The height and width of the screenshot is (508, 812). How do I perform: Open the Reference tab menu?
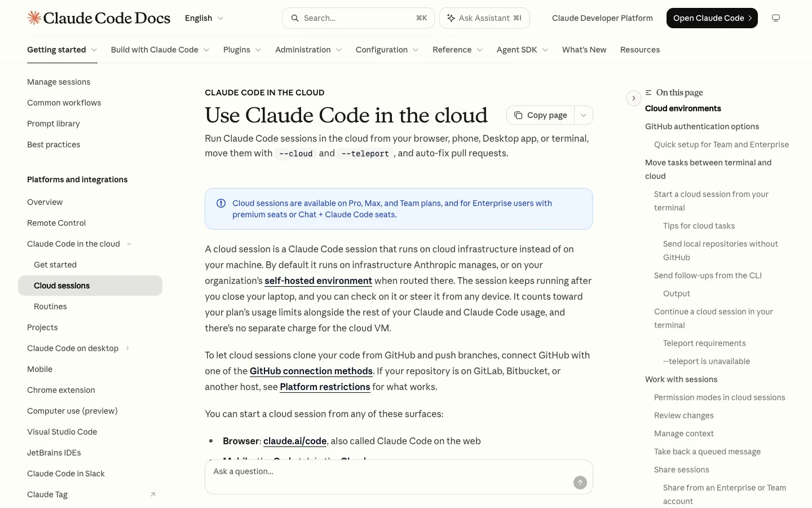point(458,50)
